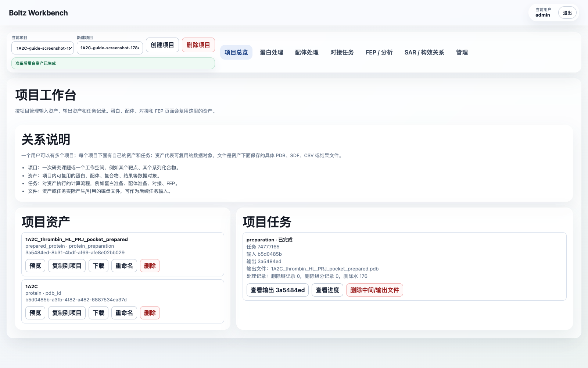Open the SAR / 构效关系 tab
This screenshot has width=588, height=368.
pos(424,52)
